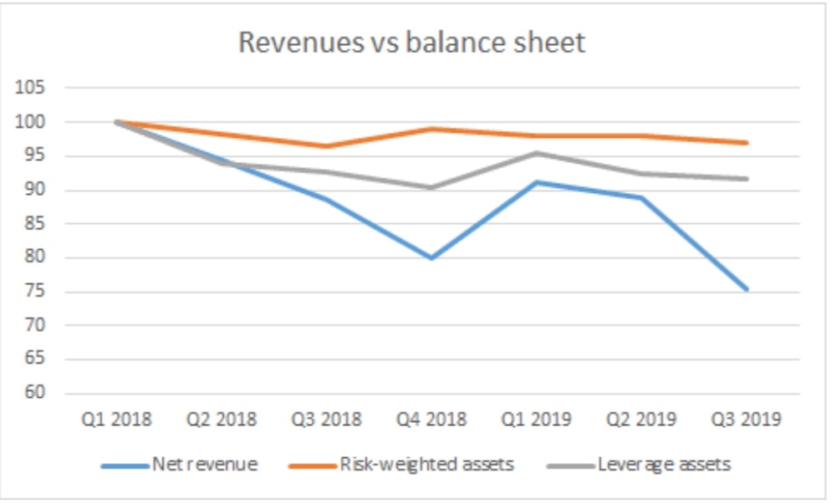Click the chart title "Revenues vs balance sheet"

coord(411,43)
